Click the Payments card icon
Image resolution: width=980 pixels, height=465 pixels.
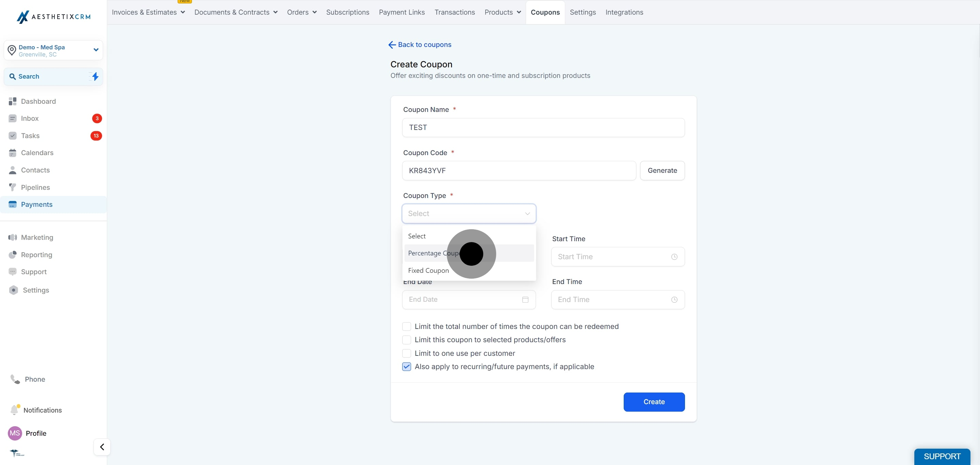(13, 204)
